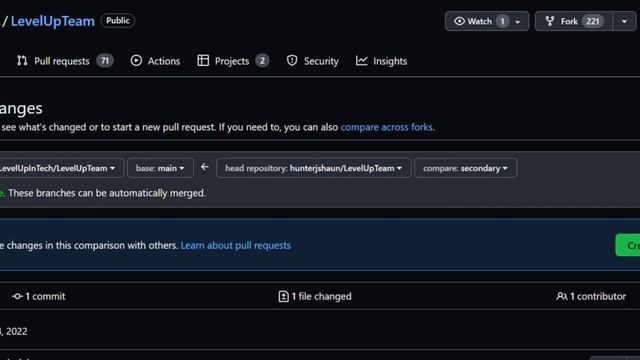Click the left arrow between base and head
The image size is (640, 360).
pyautogui.click(x=204, y=167)
